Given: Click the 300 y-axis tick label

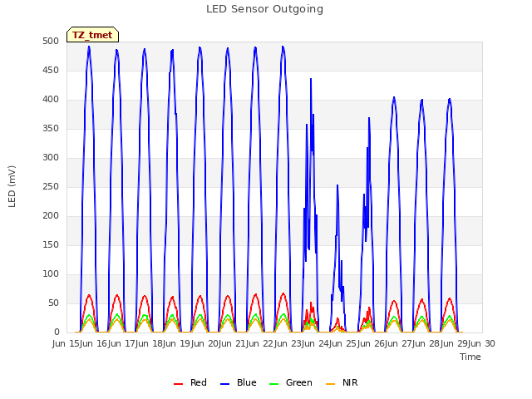Looking at the screenshot, I should pos(51,158).
